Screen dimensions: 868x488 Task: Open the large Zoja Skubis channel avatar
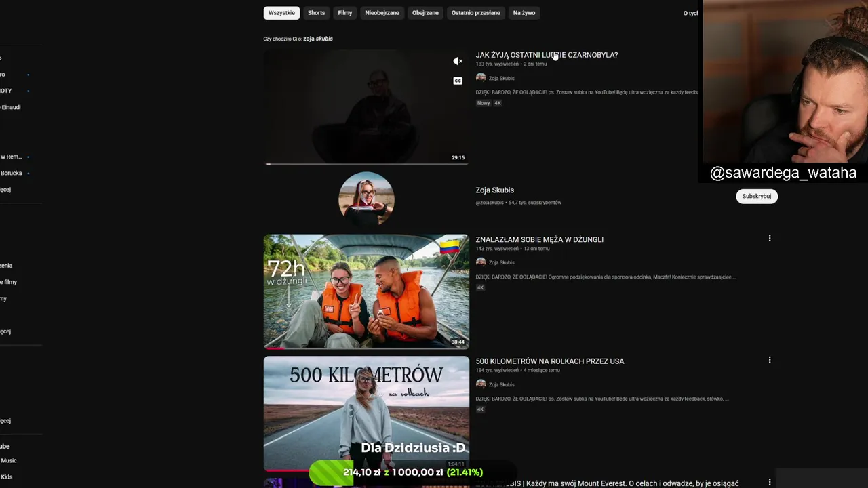[x=366, y=199]
